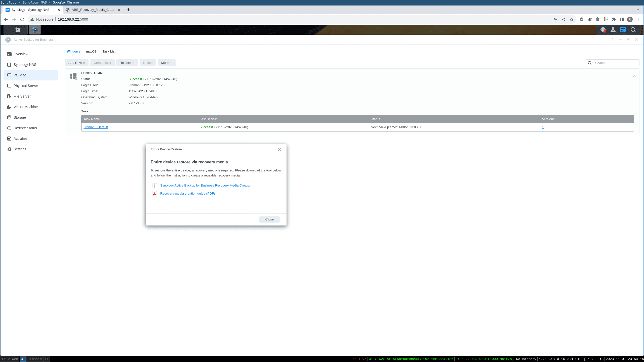Switch to the ABB_Recovery_Media_Creator browser tab
644x362 pixels.
93,10
